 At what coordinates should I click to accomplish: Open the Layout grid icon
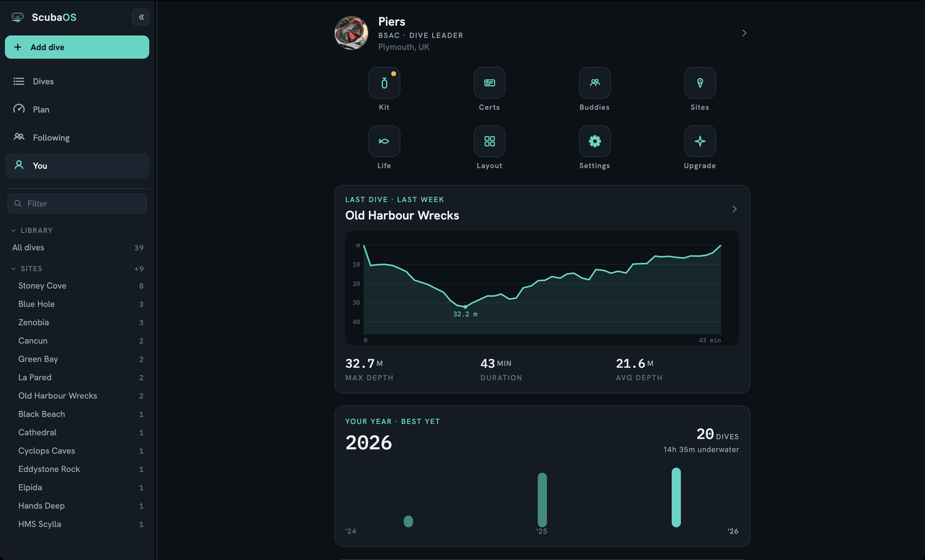490,142
